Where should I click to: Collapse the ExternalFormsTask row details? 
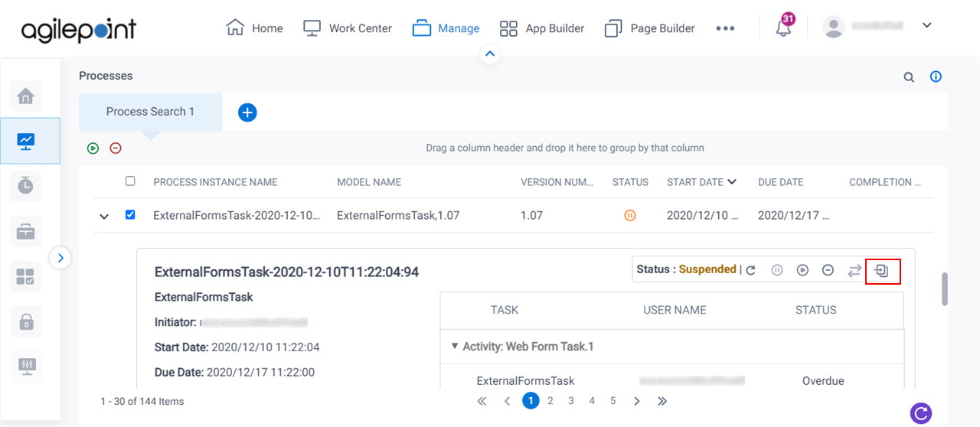tap(104, 217)
